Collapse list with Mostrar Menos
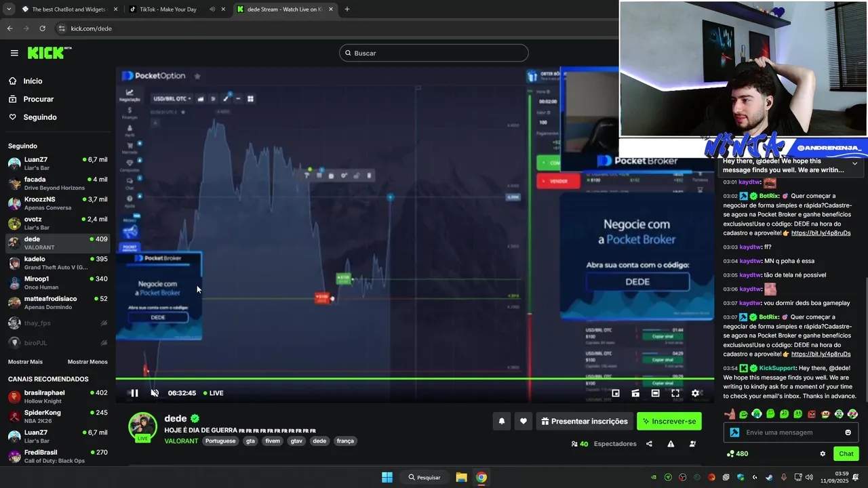This screenshot has height=488, width=868. click(x=87, y=362)
